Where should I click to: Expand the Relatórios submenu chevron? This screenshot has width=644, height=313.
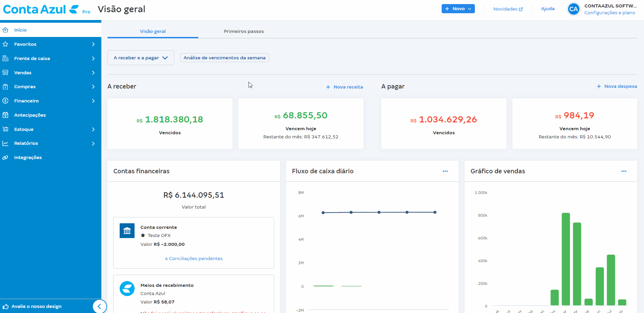[x=93, y=143]
